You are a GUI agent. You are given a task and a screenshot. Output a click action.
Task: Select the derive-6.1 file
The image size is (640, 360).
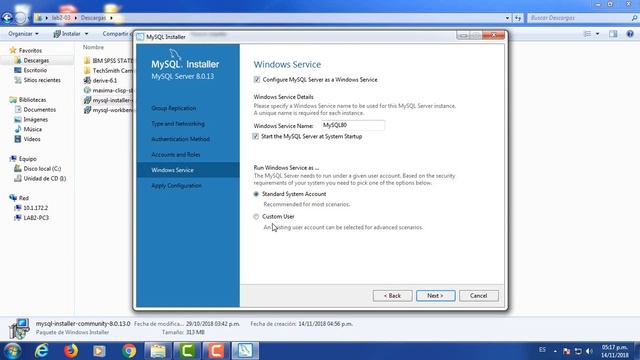104,80
